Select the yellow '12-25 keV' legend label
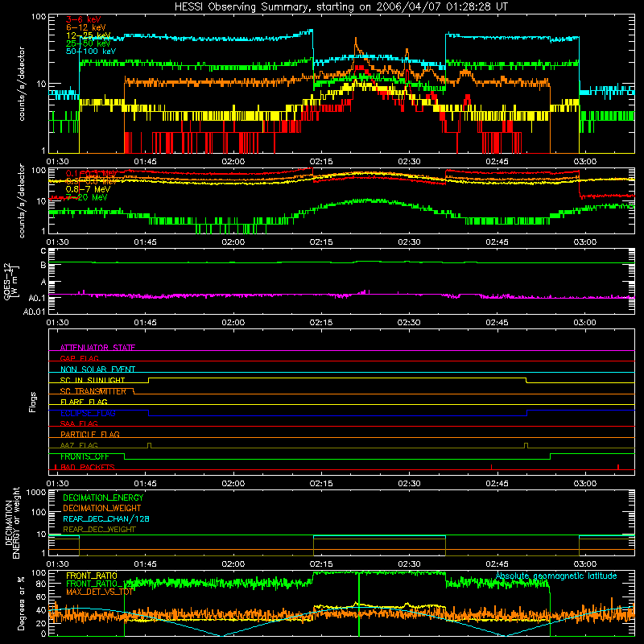 pos(89,35)
